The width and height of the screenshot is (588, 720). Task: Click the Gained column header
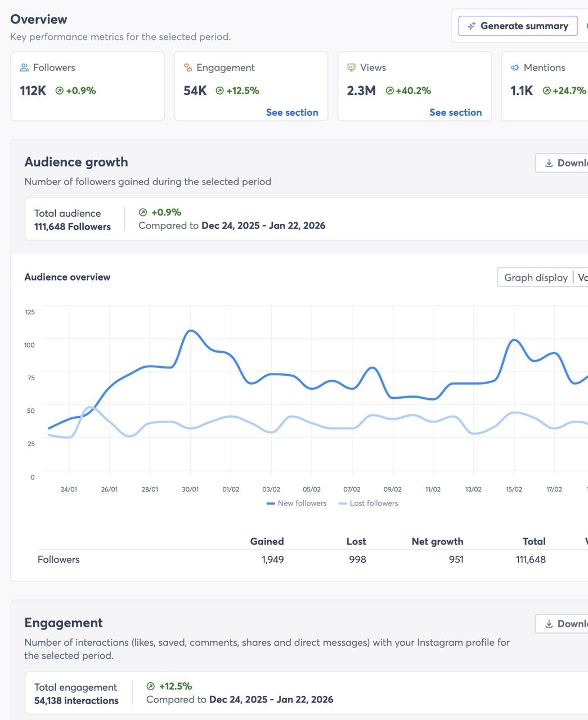[x=267, y=541]
